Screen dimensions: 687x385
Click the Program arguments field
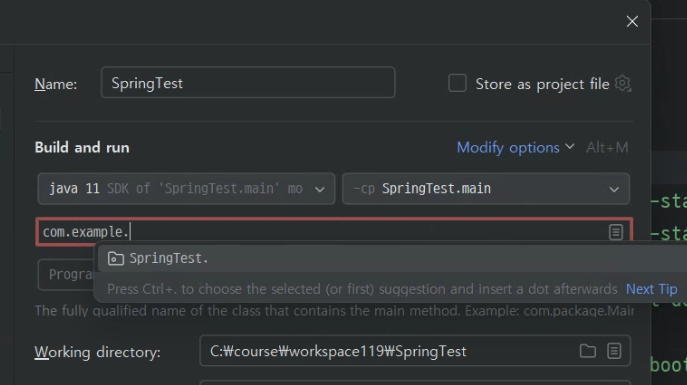[x=66, y=275]
